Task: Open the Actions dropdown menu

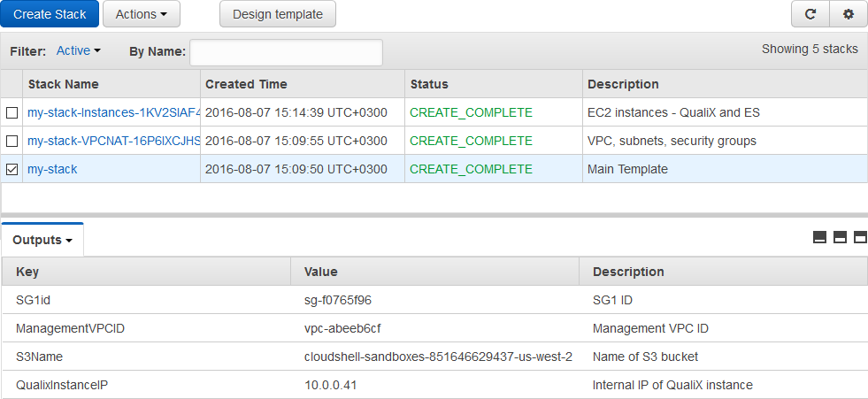Action: tap(141, 14)
